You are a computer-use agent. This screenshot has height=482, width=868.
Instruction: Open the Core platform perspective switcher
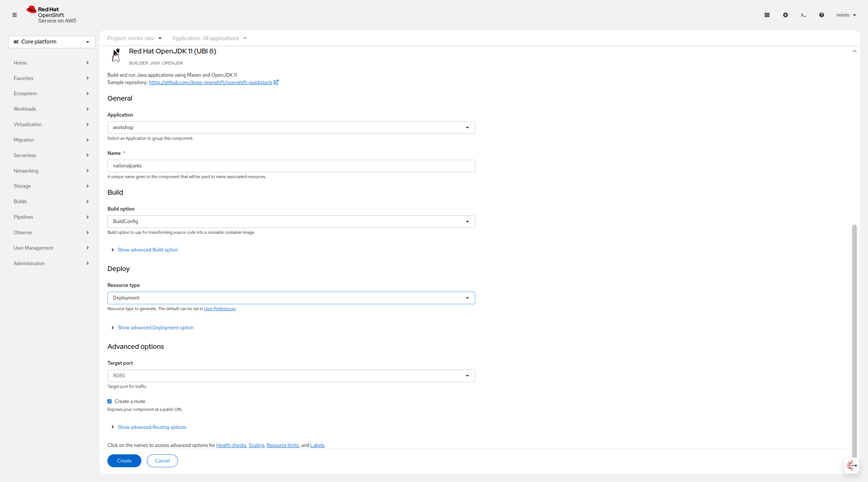[x=52, y=42]
